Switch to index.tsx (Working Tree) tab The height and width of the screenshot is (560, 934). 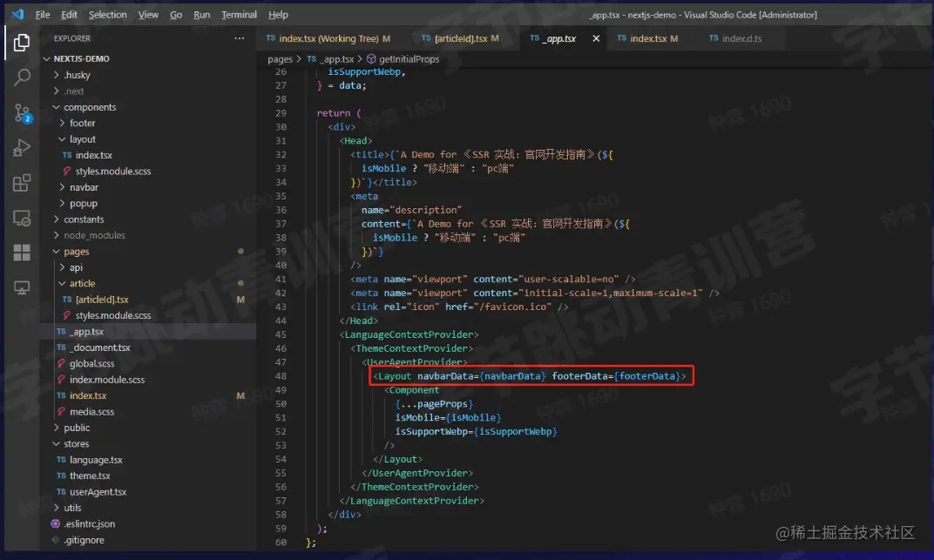tap(328, 38)
